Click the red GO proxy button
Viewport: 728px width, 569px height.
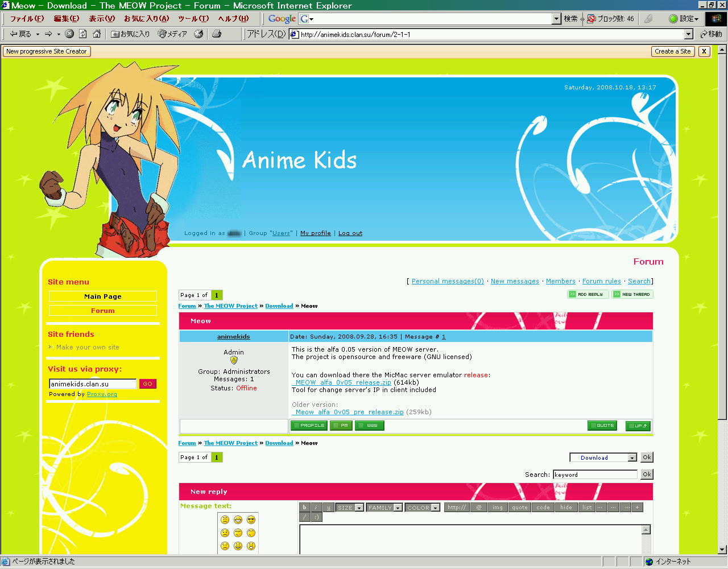click(148, 384)
